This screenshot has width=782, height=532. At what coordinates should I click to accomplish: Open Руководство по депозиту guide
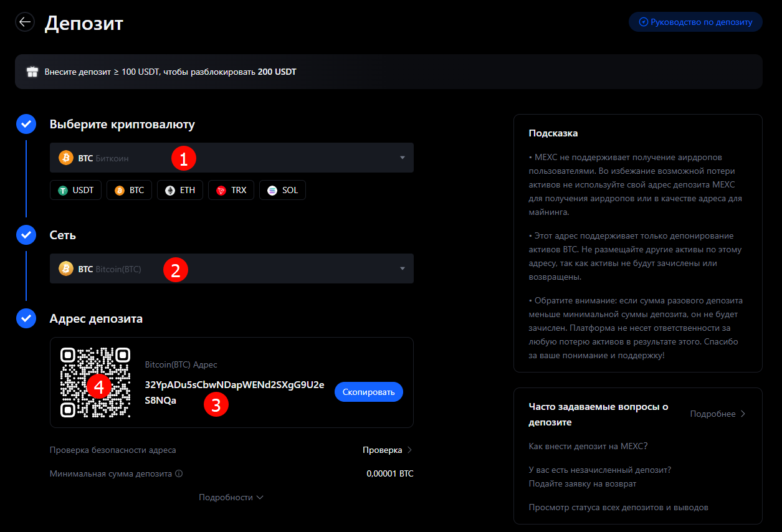[x=695, y=22]
